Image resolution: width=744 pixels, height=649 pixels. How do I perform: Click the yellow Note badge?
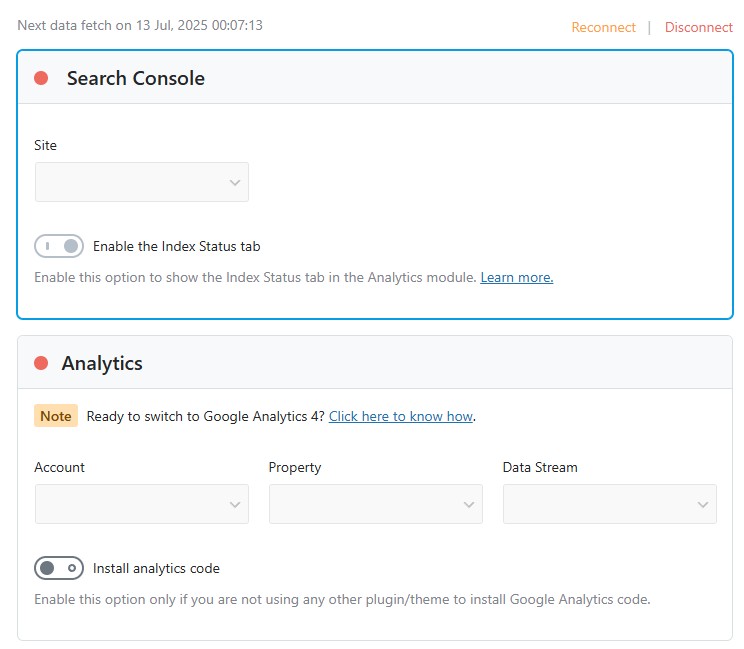pyautogui.click(x=56, y=416)
